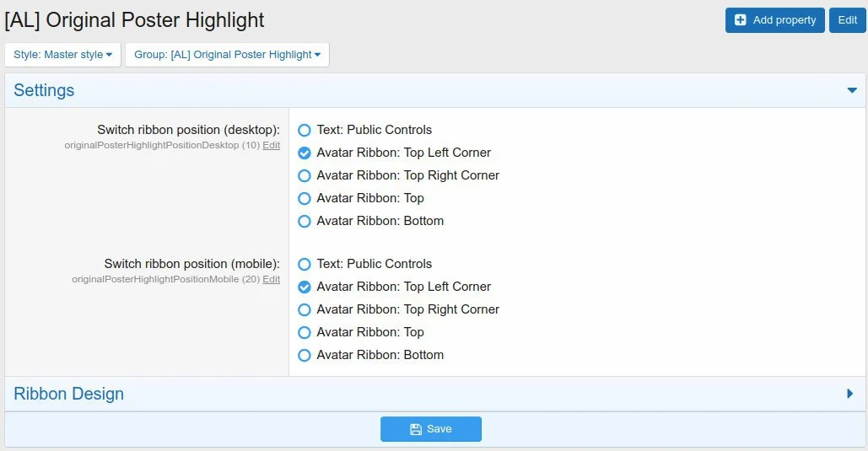Choose desktop Avatar Ribbon: Bottom option

pos(305,222)
